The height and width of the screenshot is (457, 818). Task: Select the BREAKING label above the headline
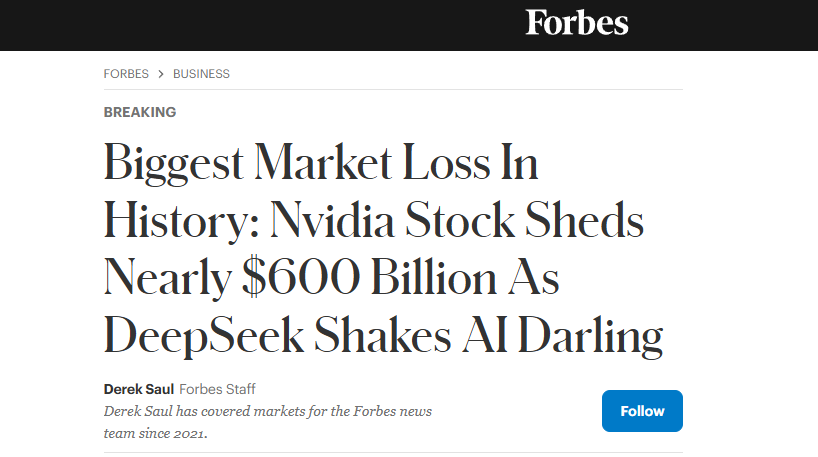[x=140, y=112]
